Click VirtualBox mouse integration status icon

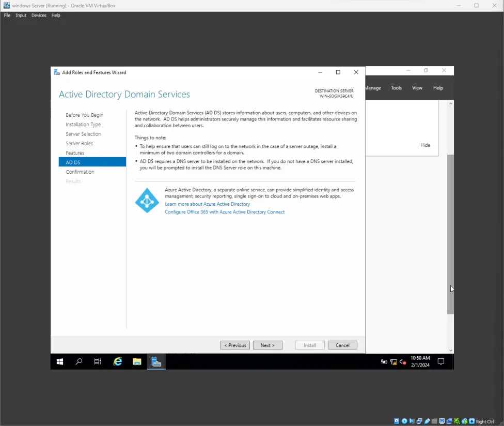(x=464, y=421)
